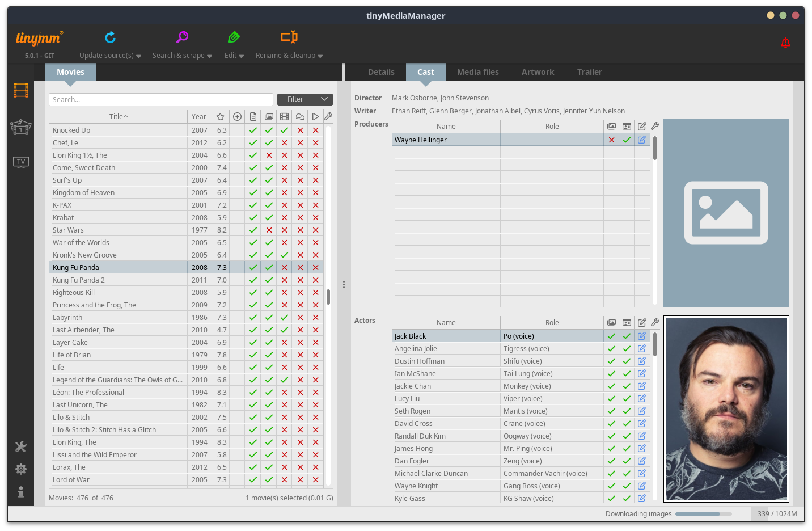
Task: Select the Star Wars movie row
Action: [68, 230]
